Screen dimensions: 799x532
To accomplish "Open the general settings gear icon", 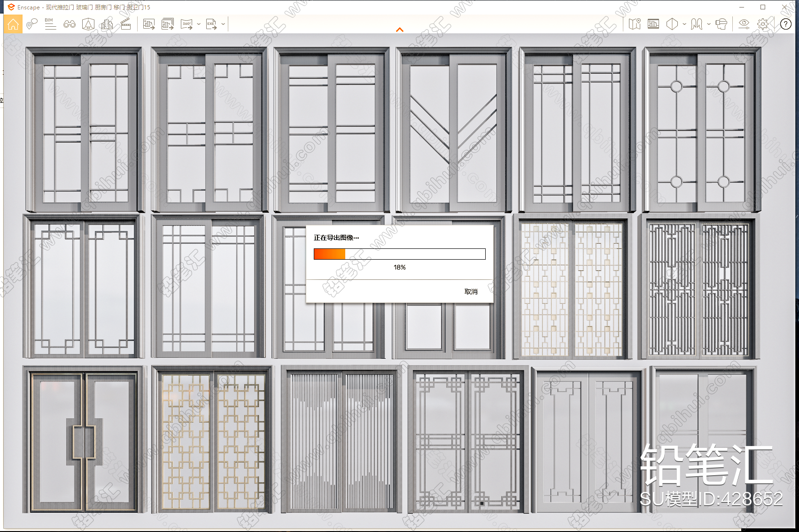I will (763, 24).
